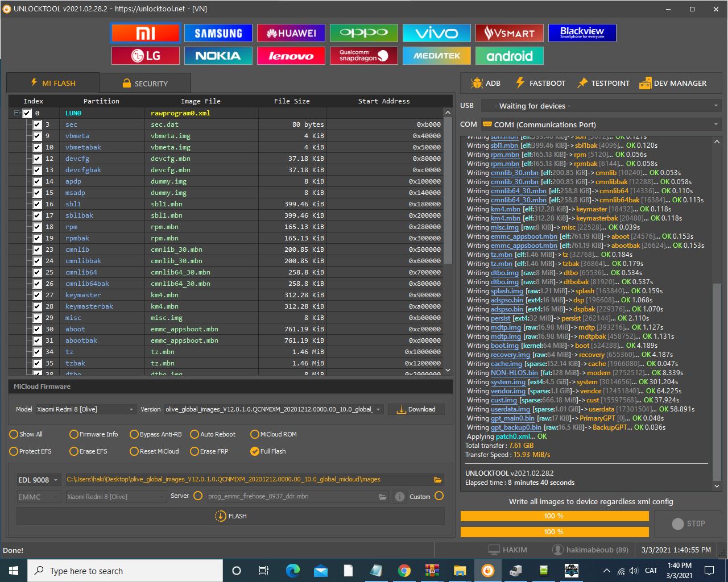Click the STOP button
This screenshot has height=582, width=728.
(x=688, y=523)
